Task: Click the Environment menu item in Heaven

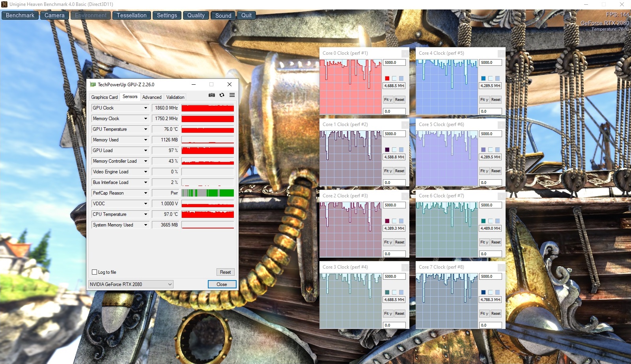Action: pyautogui.click(x=91, y=15)
